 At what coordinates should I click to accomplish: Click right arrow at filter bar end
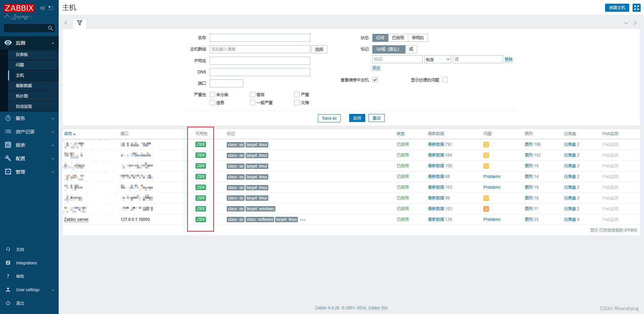[635, 23]
